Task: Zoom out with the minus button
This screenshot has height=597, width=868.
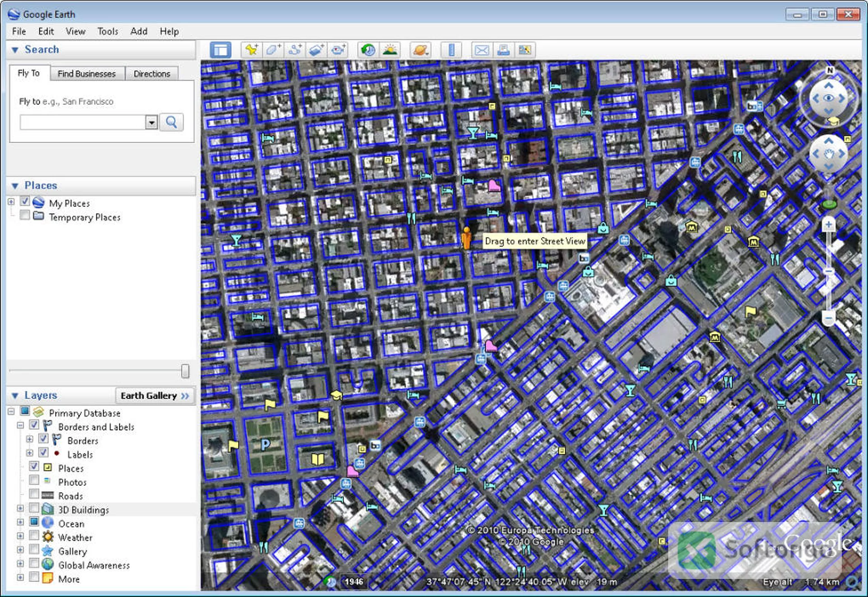Action: tap(828, 318)
